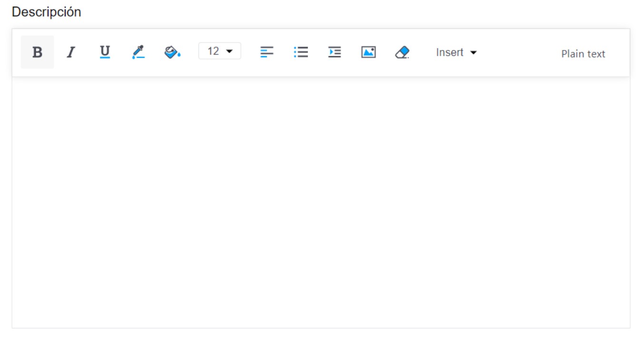Increase paragraph indent
Viewport: 644px width, 337px height.
click(335, 52)
